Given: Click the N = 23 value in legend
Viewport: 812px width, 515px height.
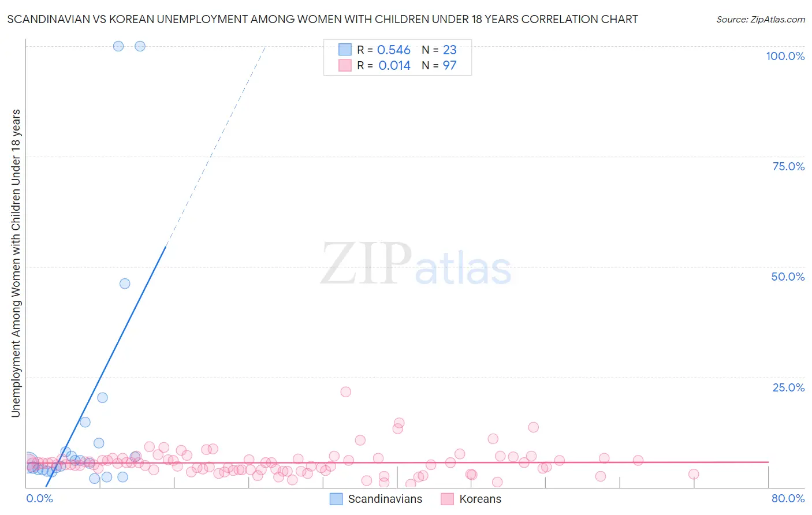Looking at the screenshot, I should coord(439,50).
